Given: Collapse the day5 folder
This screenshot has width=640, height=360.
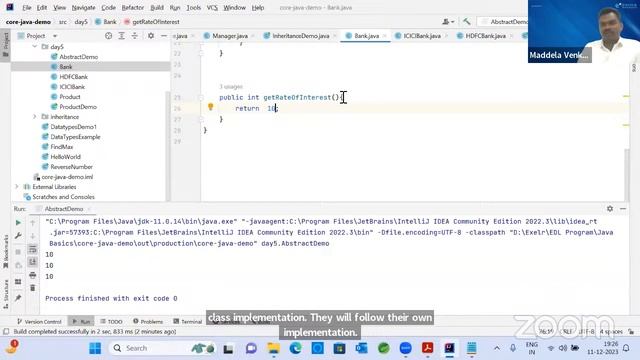Looking at the screenshot, I should pyautogui.click(x=35, y=47).
